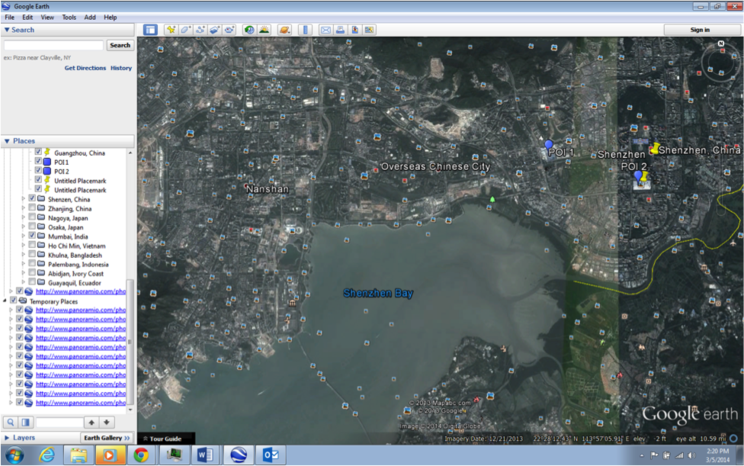Click the search input field
The image size is (744, 466).
point(54,45)
